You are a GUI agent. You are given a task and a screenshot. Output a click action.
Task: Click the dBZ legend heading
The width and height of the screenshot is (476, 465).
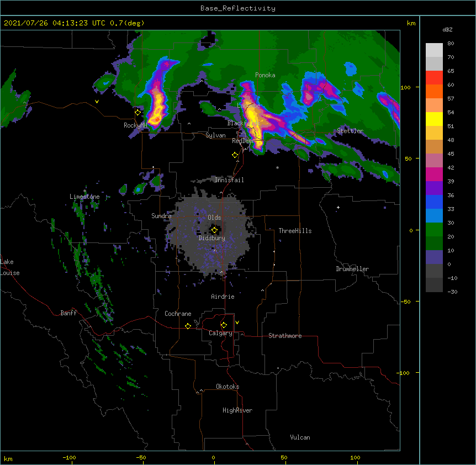[447, 29]
